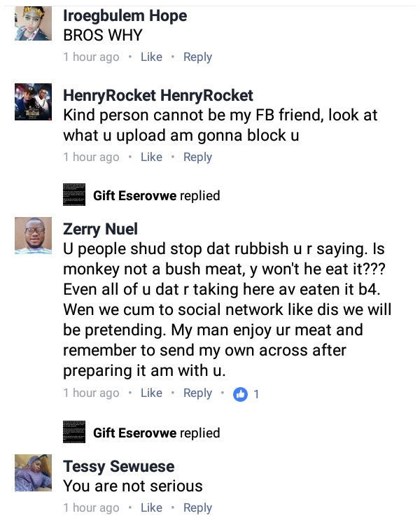Open the Zerry Nuel name link
This screenshot has height=518, width=420.
coord(100,229)
